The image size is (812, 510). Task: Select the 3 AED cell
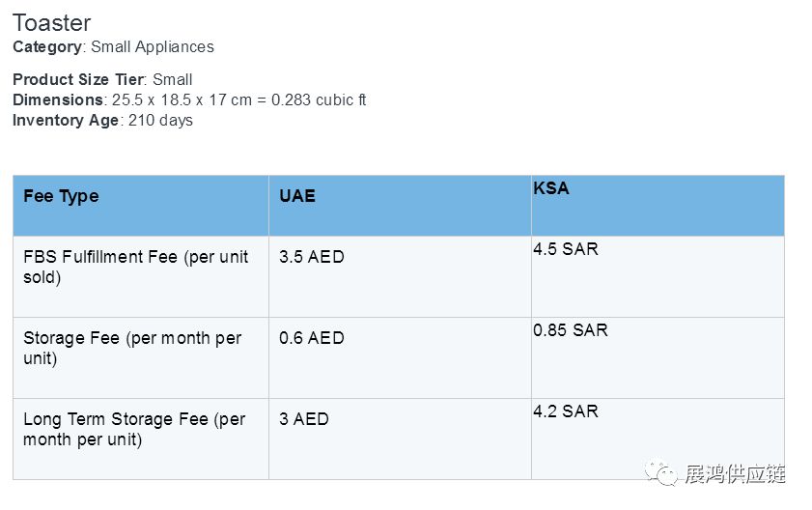(303, 419)
